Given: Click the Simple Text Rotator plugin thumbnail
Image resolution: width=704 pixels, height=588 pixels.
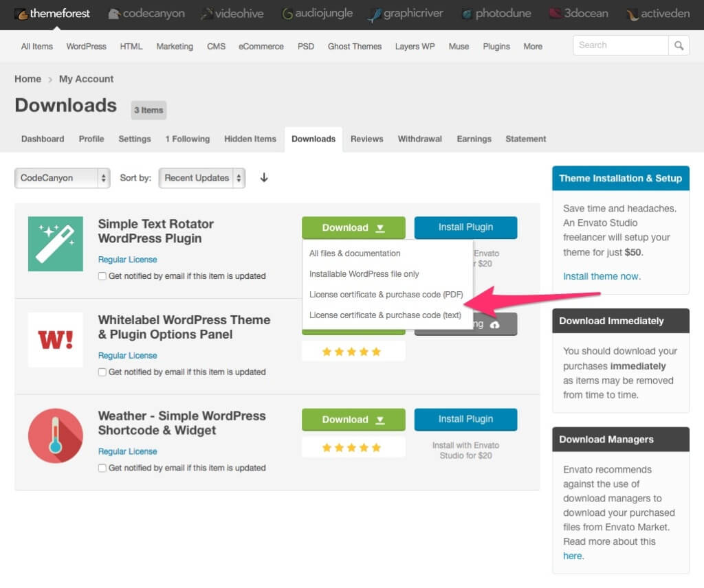Looking at the screenshot, I should click(x=55, y=243).
